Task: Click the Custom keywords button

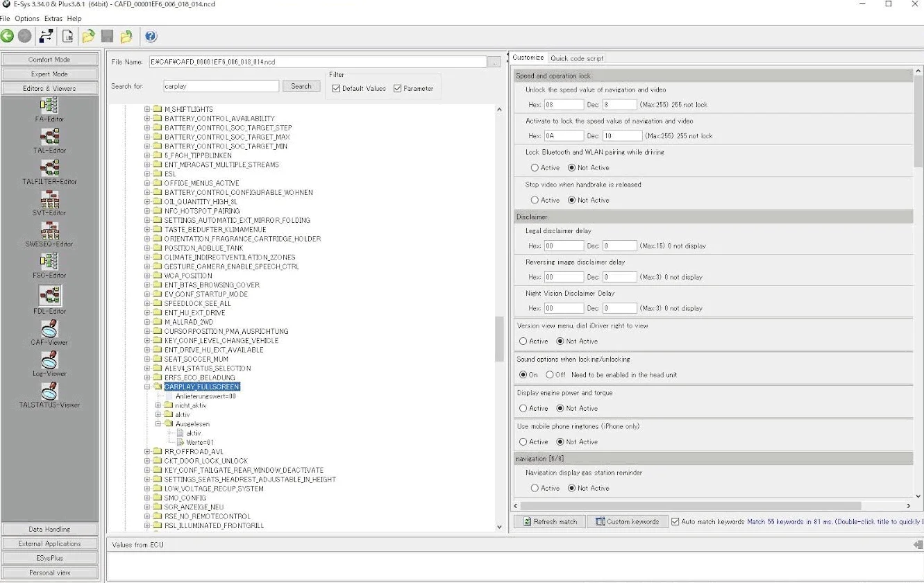Action: [x=628, y=521]
